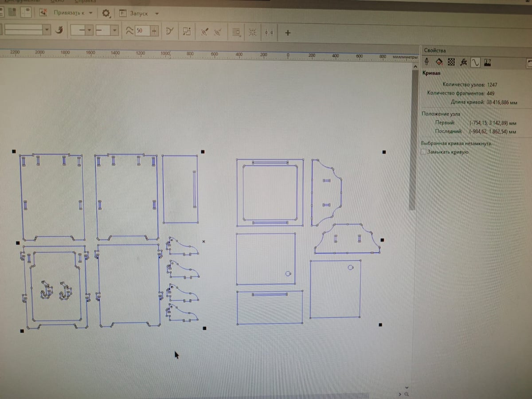
Task: Open the gear options button
Action: pos(106,13)
